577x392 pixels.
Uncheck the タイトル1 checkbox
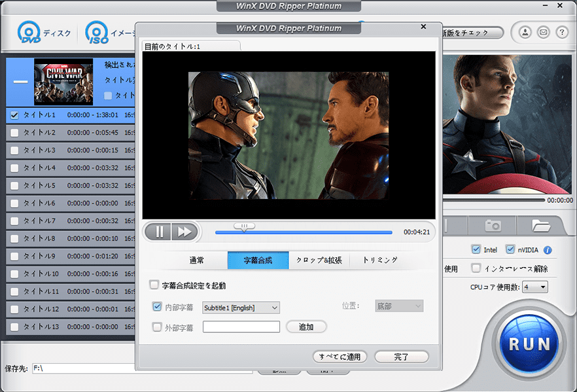point(14,115)
